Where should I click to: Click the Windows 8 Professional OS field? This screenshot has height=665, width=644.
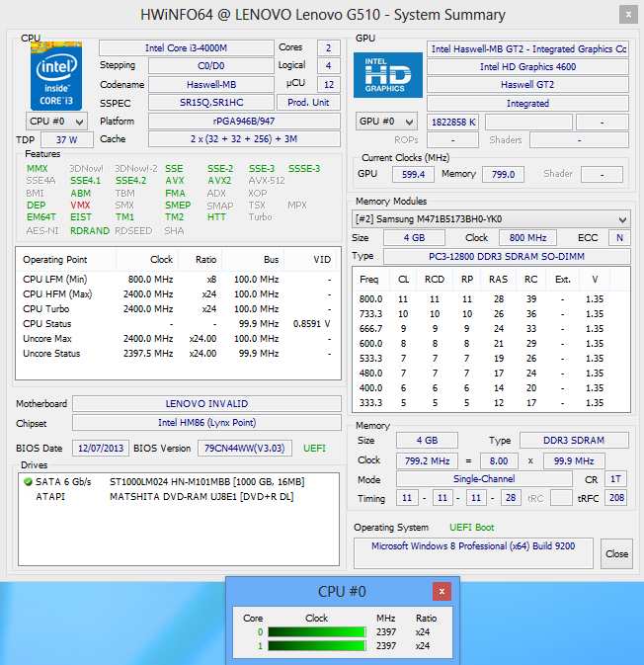473,553
